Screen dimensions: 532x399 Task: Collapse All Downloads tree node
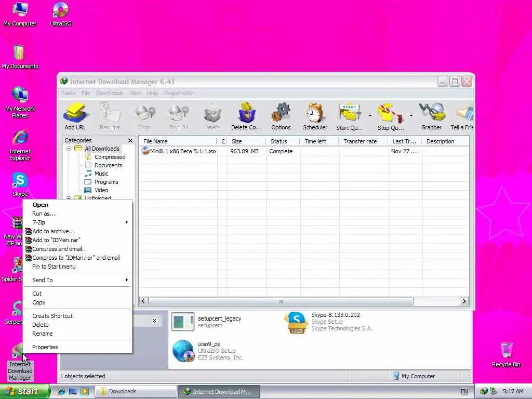[69, 149]
